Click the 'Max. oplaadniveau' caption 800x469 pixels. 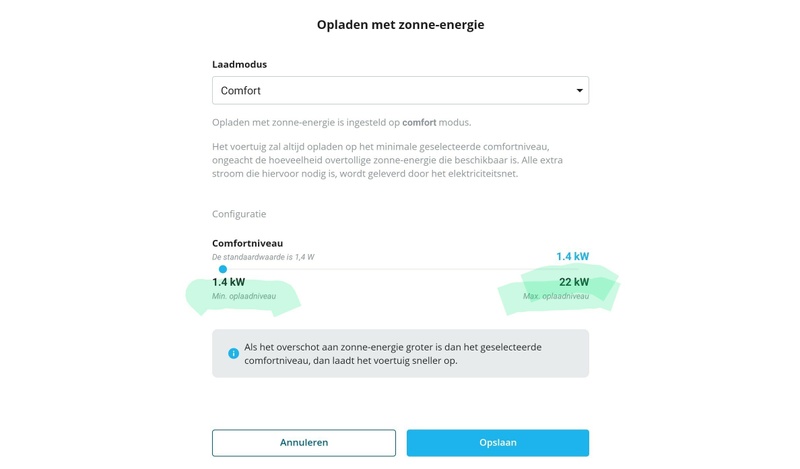point(556,296)
